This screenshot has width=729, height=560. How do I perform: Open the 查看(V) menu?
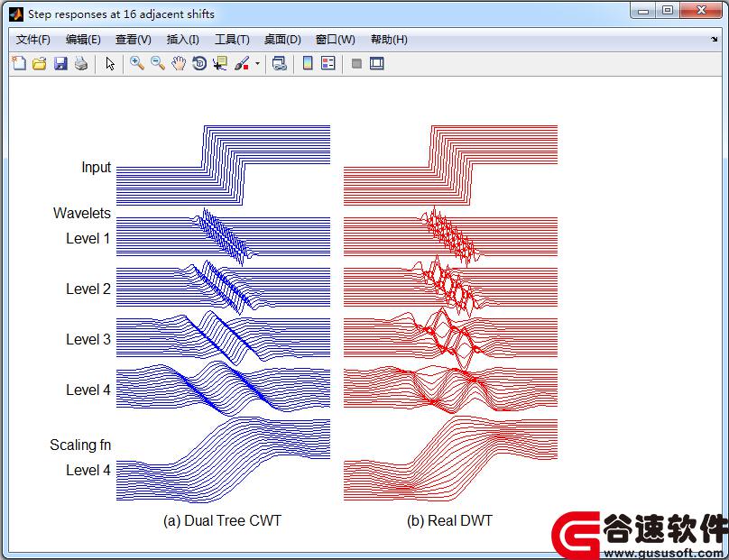pos(134,40)
